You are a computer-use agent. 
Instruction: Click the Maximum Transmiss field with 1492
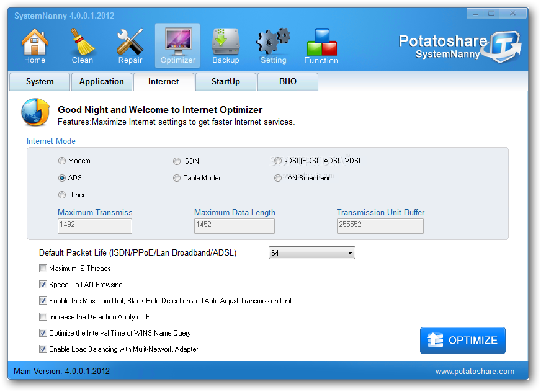click(94, 226)
